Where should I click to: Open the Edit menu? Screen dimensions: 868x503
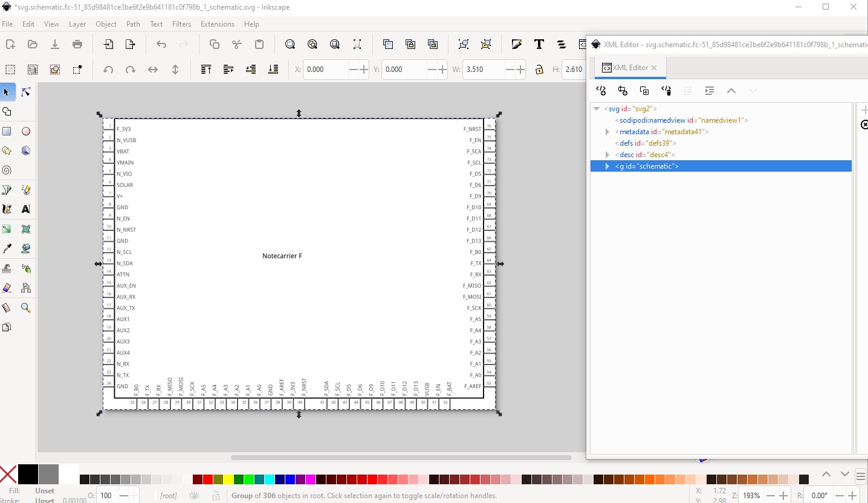point(28,24)
